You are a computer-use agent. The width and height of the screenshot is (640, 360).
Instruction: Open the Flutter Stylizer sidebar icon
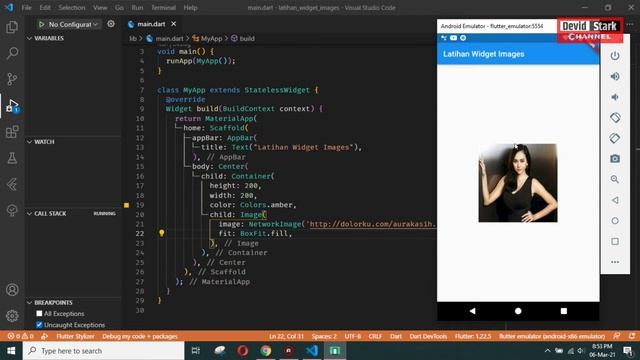pyautogui.click(x=12, y=184)
